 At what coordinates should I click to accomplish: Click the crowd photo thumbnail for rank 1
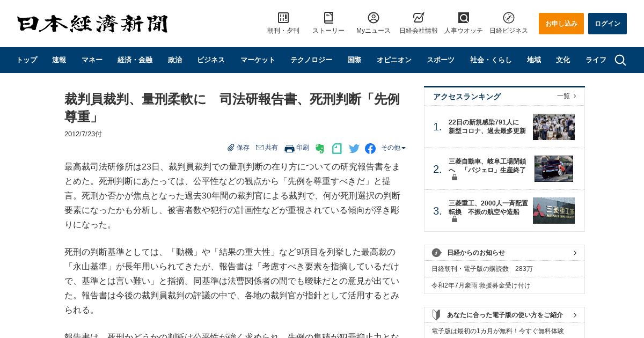[554, 127]
